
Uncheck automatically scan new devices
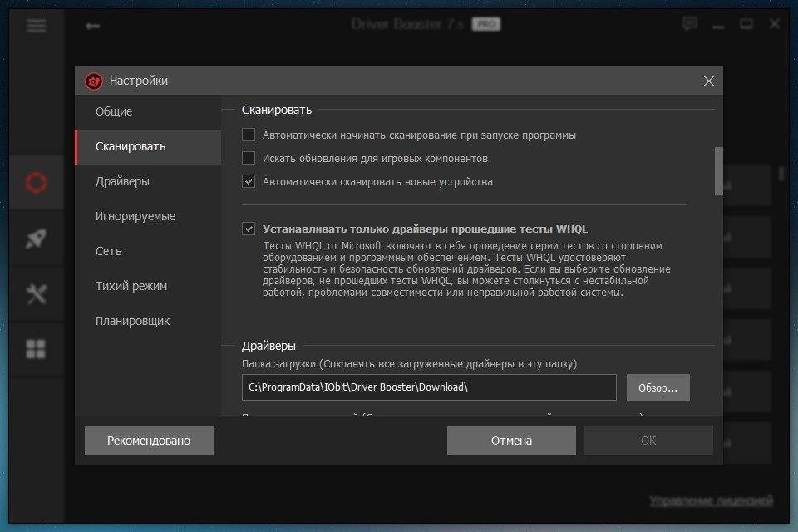pos(249,181)
